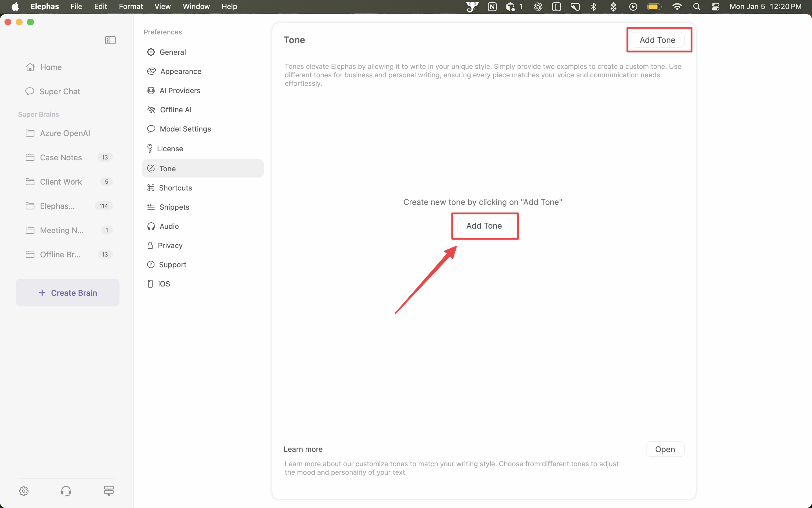Image resolution: width=812 pixels, height=508 pixels.
Task: Open the Home section
Action: (44, 67)
